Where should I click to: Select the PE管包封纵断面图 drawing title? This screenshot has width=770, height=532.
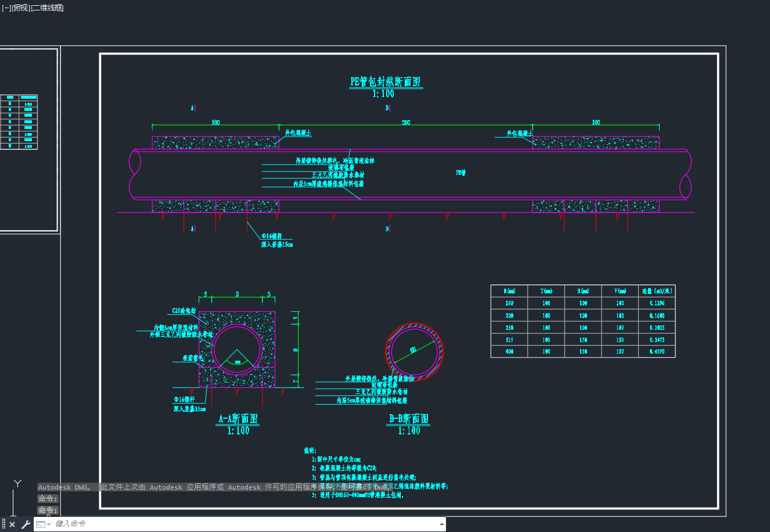coord(386,82)
